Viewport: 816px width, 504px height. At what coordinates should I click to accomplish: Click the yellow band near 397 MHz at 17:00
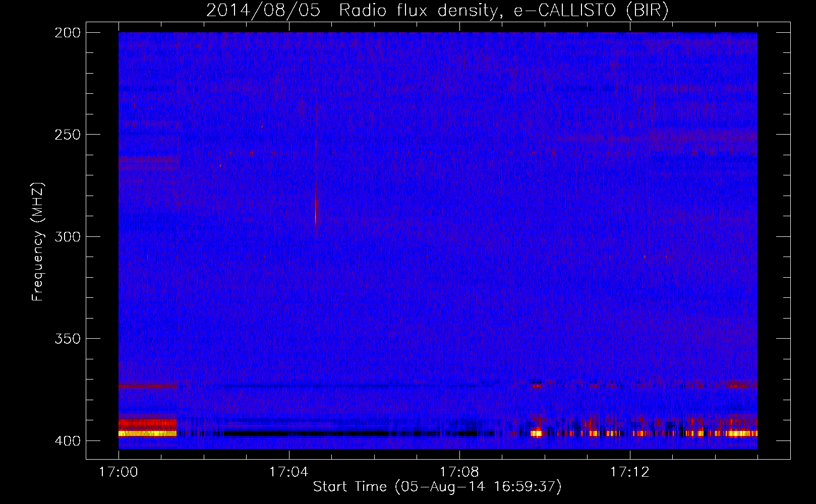(x=148, y=433)
